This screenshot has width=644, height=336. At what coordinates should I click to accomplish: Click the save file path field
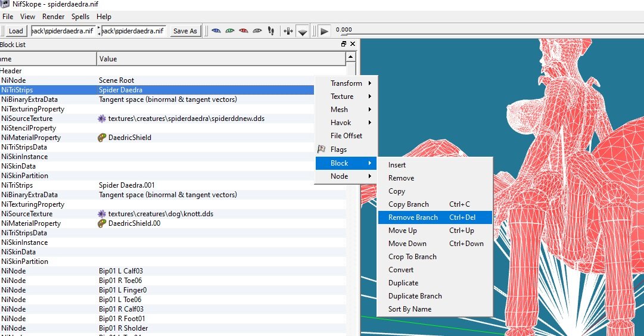133,31
